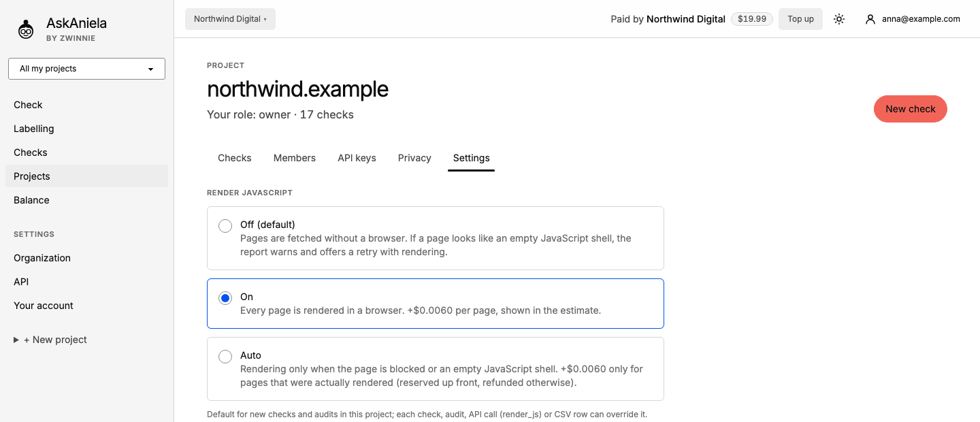
Task: Open anna@example.com account menu
Action: [913, 19]
